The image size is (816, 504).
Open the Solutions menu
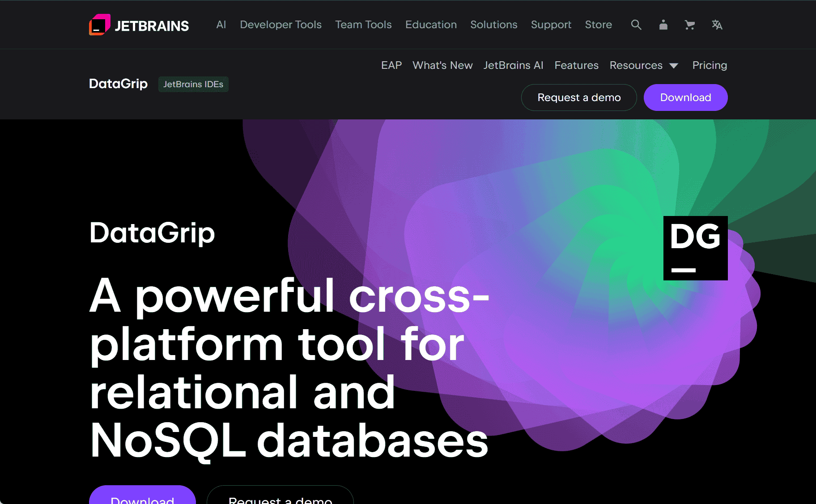click(493, 25)
